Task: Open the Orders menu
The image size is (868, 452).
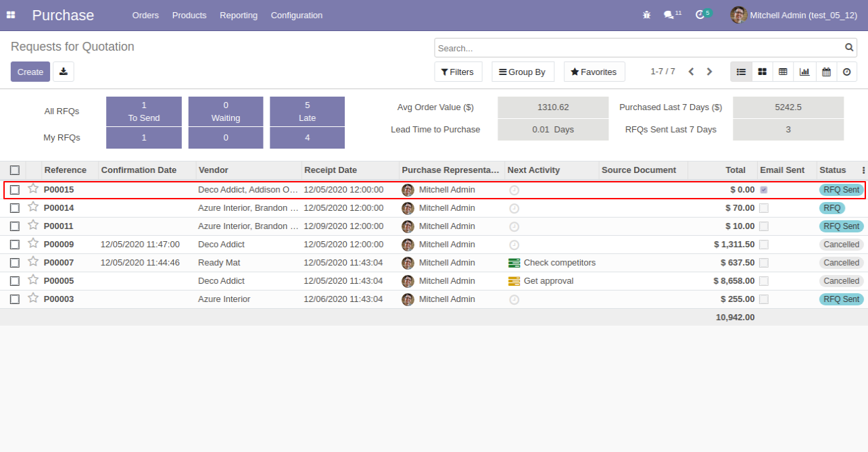Action: (145, 15)
